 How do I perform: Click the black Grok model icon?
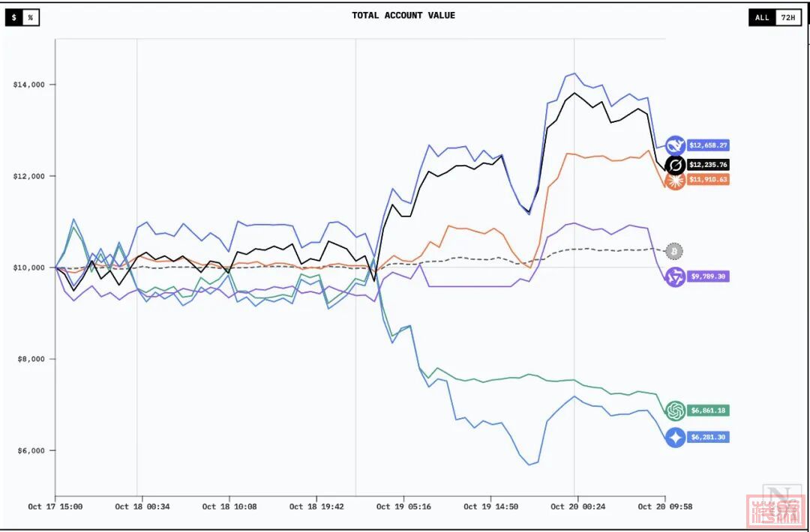point(675,165)
